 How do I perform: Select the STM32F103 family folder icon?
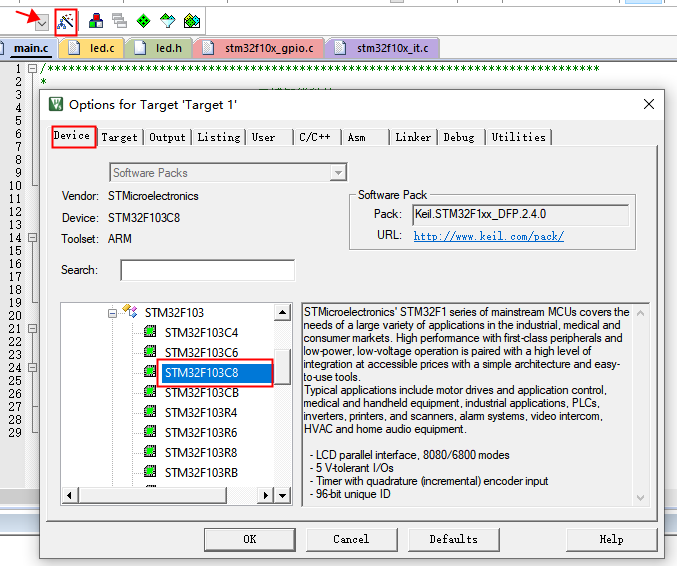130,310
